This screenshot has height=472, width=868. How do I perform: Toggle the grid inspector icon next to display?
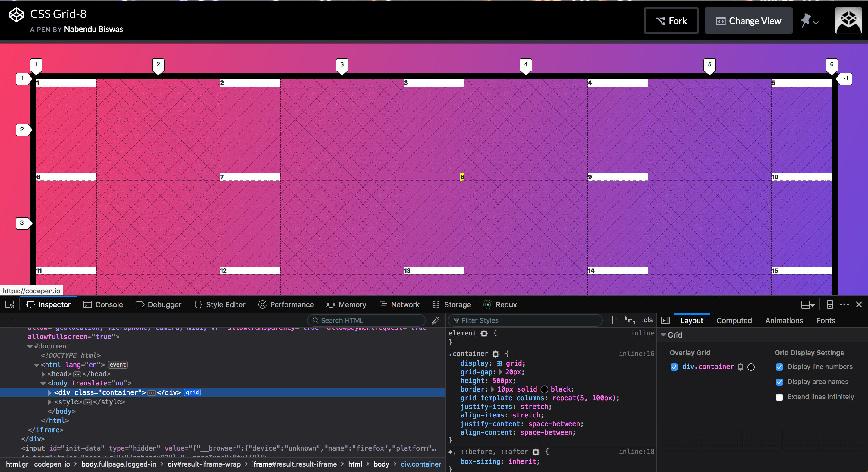click(500, 363)
